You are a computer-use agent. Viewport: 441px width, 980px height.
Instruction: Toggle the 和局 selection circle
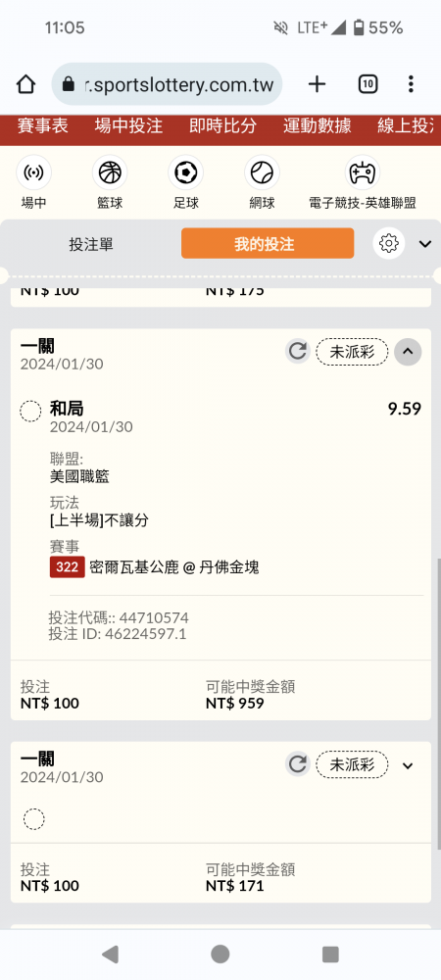pyautogui.click(x=30, y=412)
